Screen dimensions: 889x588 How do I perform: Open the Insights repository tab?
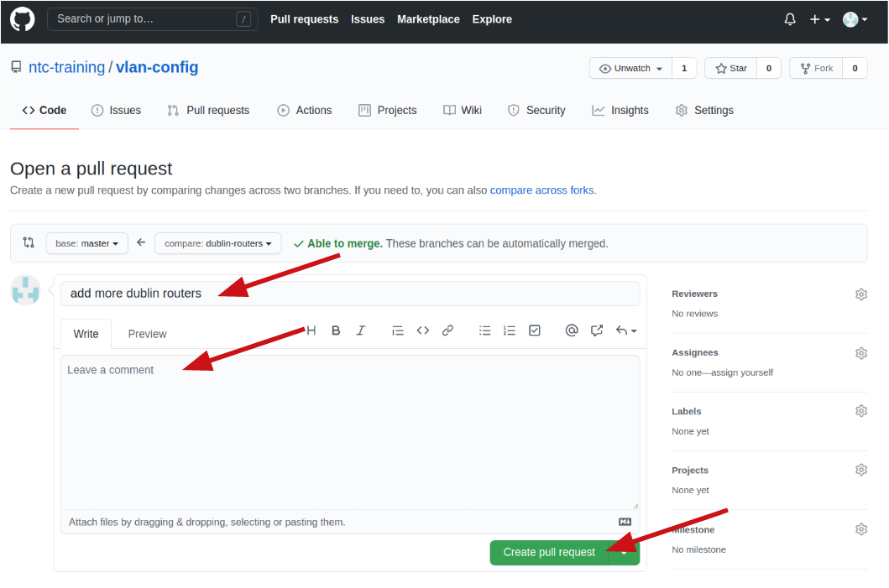pos(620,111)
